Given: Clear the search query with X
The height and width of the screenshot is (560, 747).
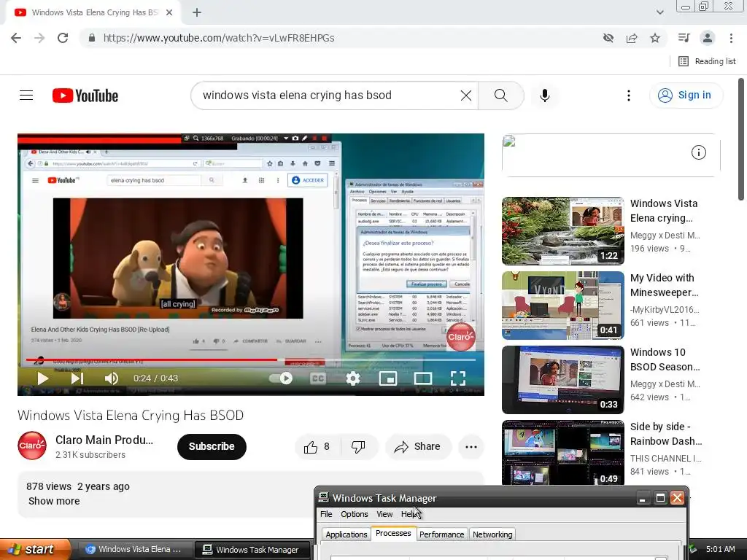Looking at the screenshot, I should pos(466,96).
